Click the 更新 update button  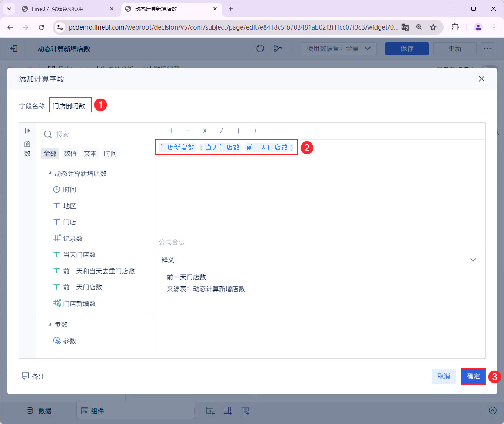click(454, 49)
